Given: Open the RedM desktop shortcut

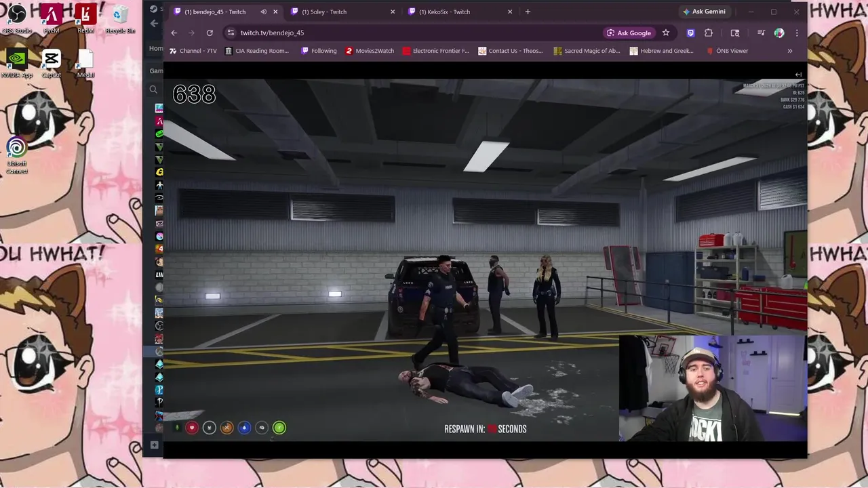Looking at the screenshot, I should click(85, 18).
